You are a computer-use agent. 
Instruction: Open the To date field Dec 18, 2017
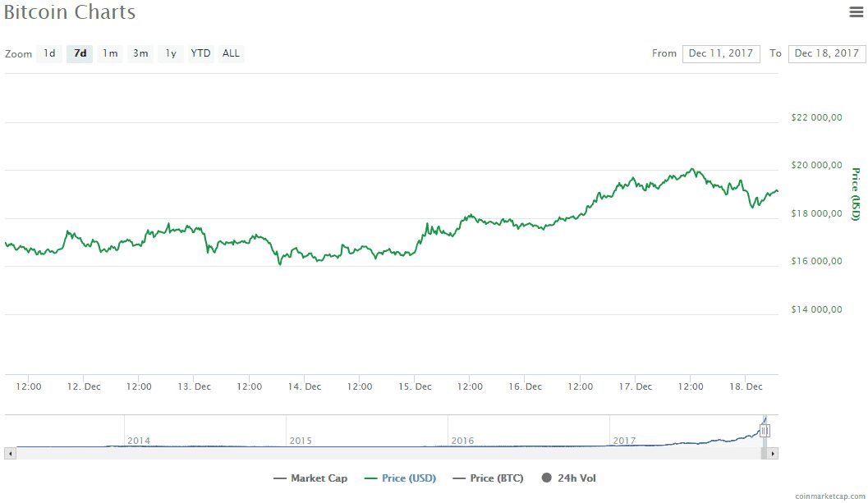click(x=826, y=53)
